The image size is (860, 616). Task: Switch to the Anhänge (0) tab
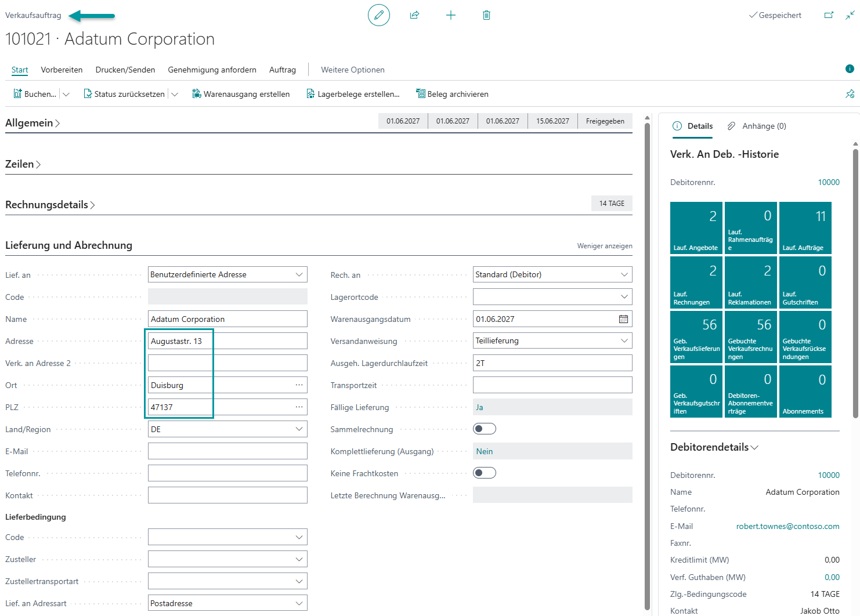pyautogui.click(x=757, y=126)
